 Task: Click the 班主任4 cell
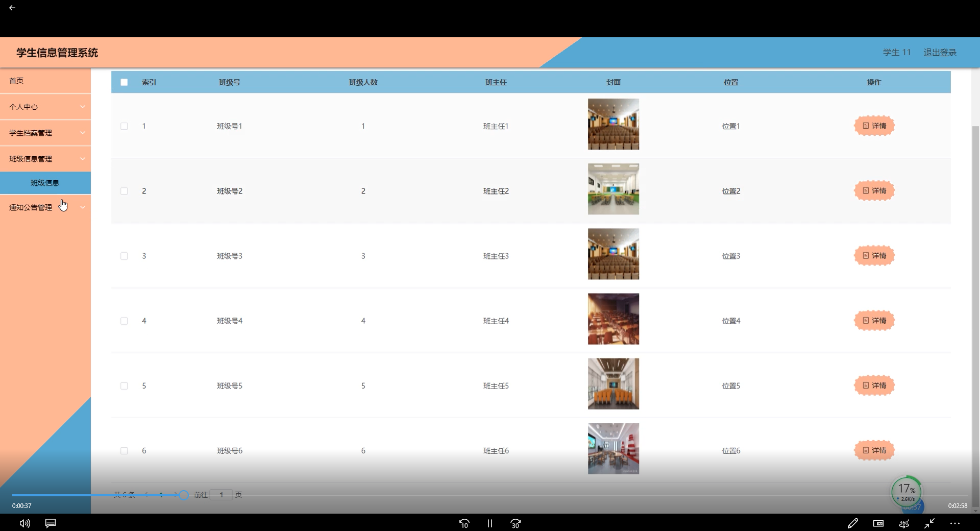tap(496, 321)
